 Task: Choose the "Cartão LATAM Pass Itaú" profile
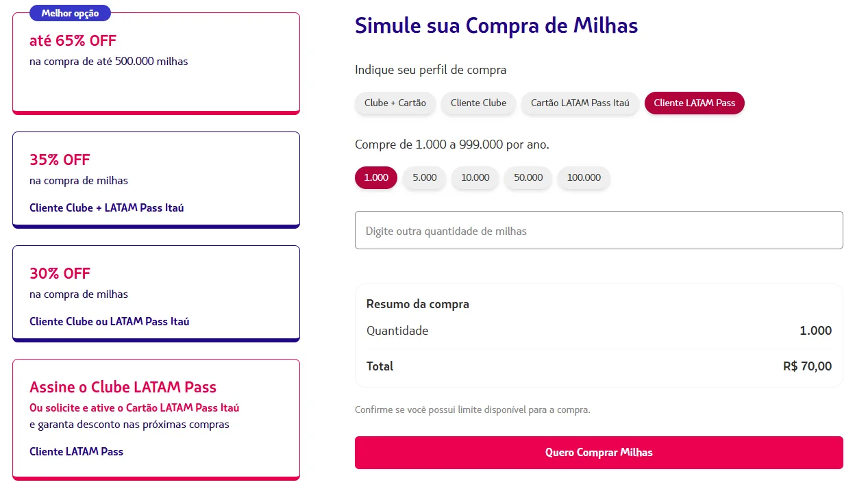click(580, 103)
